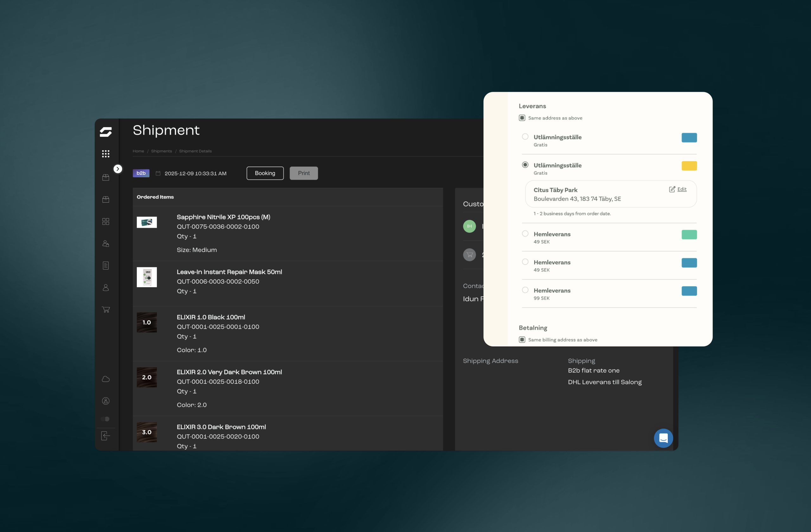Click the Booking button

tap(265, 173)
